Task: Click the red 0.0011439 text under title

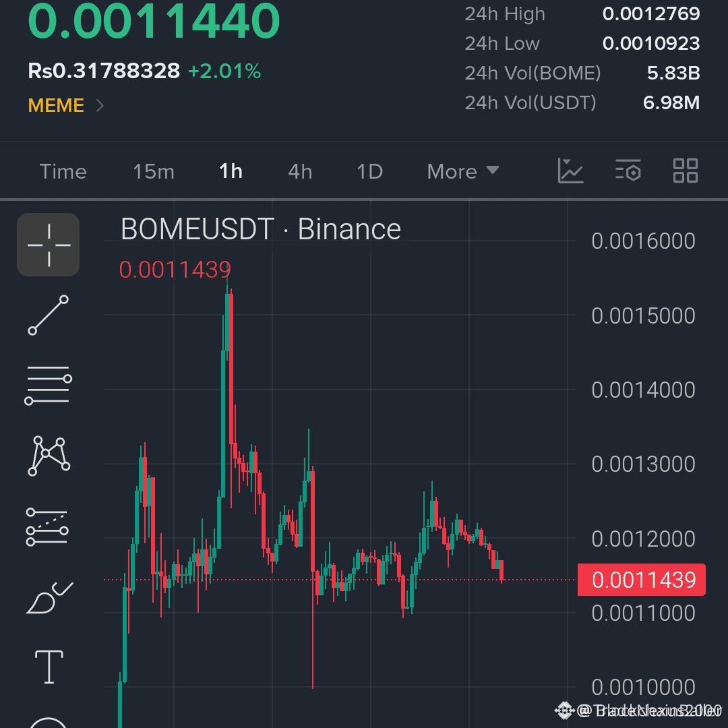Action: (x=175, y=270)
